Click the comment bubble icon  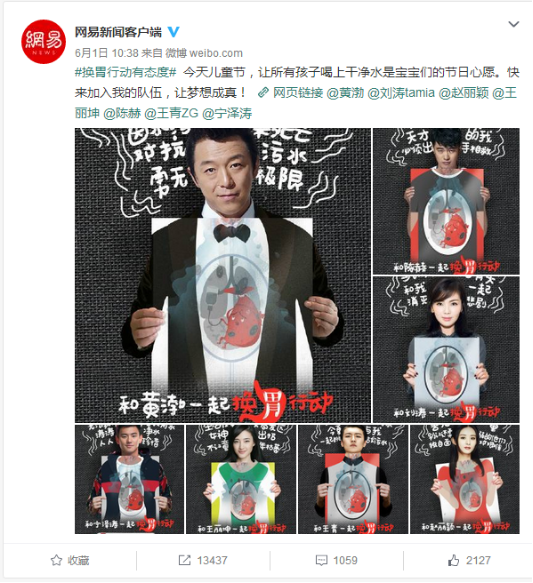(321, 560)
